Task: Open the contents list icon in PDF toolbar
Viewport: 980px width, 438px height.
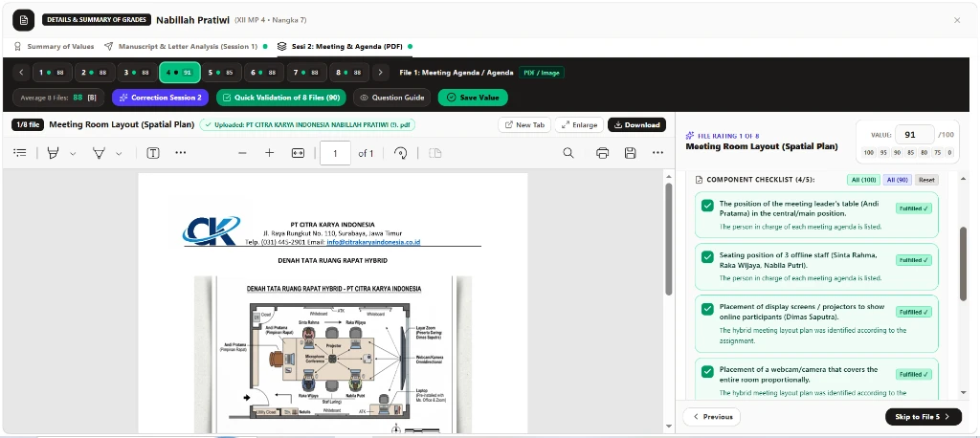Action: point(20,153)
